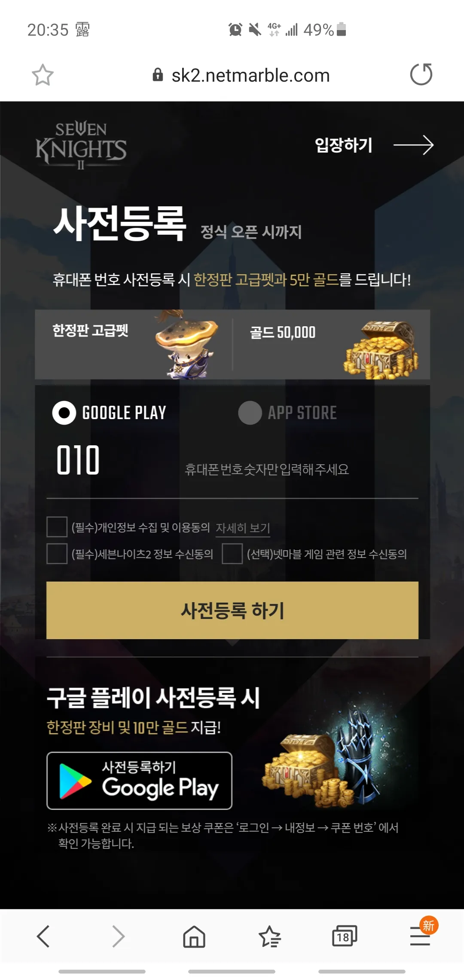Open the bookmarks list star icon
464x980 pixels.
point(269,936)
